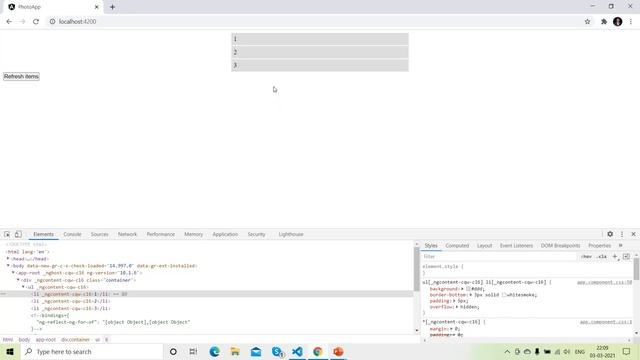The image size is (640, 360).
Task: Open File Explorer from taskbar
Action: 235,351
